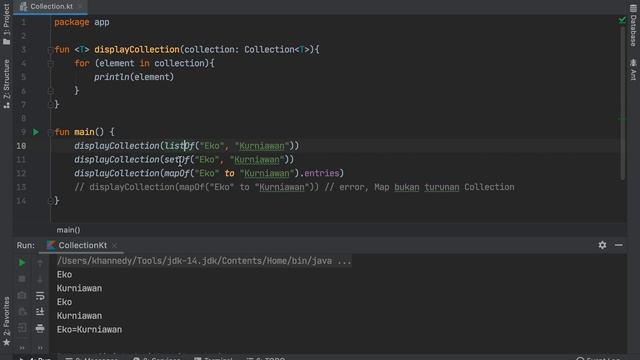Click line number 12 in the gutter

[x=21, y=173]
